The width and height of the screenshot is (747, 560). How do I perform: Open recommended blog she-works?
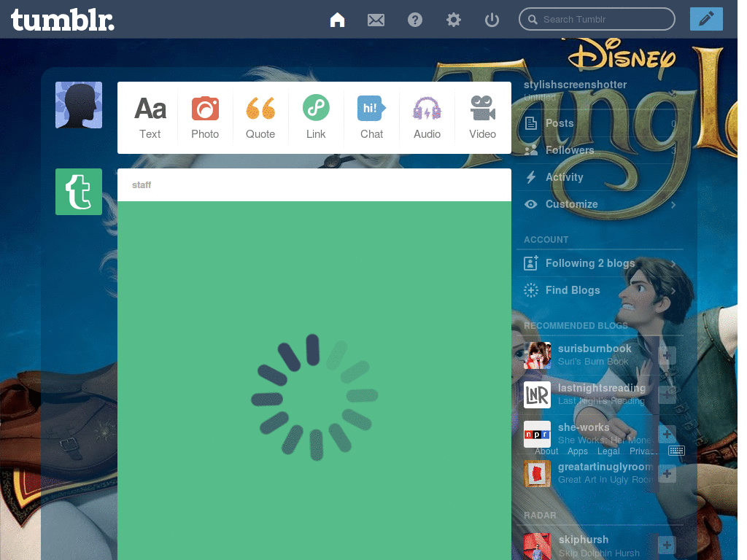(584, 427)
